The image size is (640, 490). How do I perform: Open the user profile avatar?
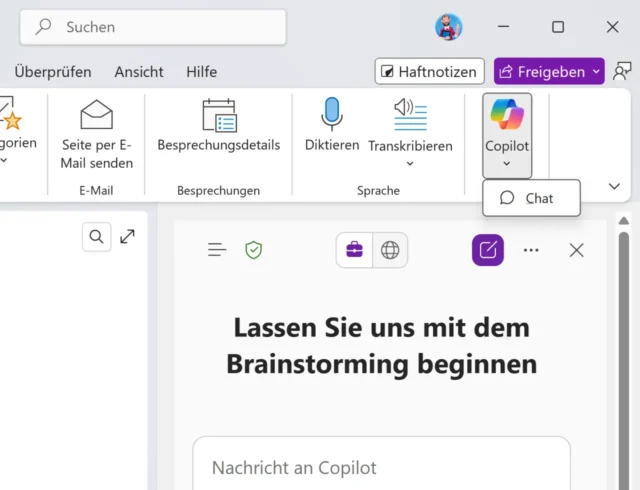click(x=449, y=27)
